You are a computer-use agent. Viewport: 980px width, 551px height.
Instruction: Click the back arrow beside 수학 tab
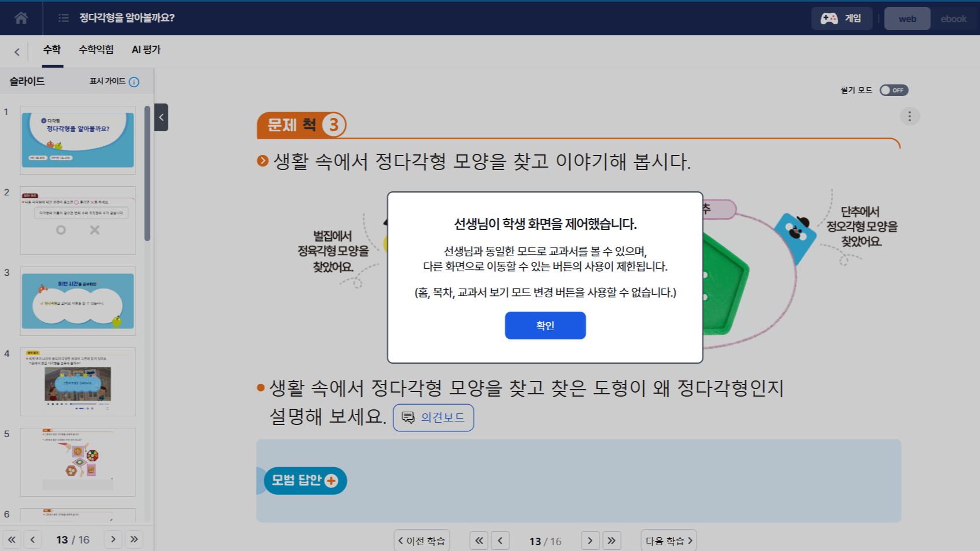click(x=17, y=52)
